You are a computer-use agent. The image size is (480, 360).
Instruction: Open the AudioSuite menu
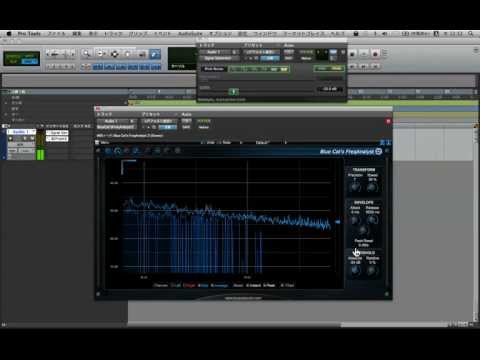pyautogui.click(x=190, y=34)
